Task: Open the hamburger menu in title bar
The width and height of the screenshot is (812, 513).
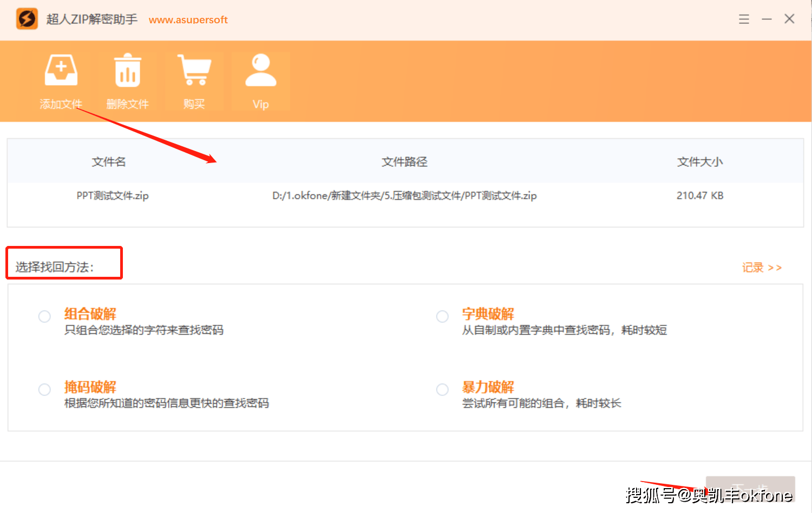Action: [x=744, y=20]
